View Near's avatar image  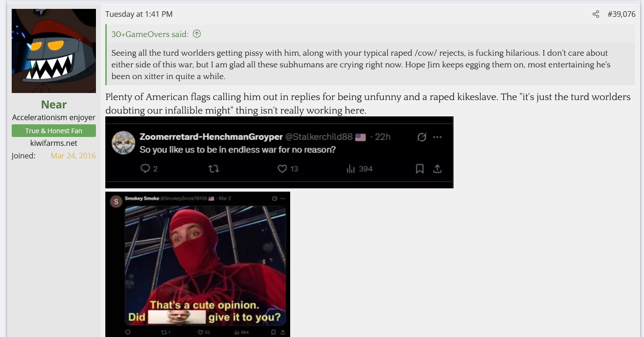(54, 51)
